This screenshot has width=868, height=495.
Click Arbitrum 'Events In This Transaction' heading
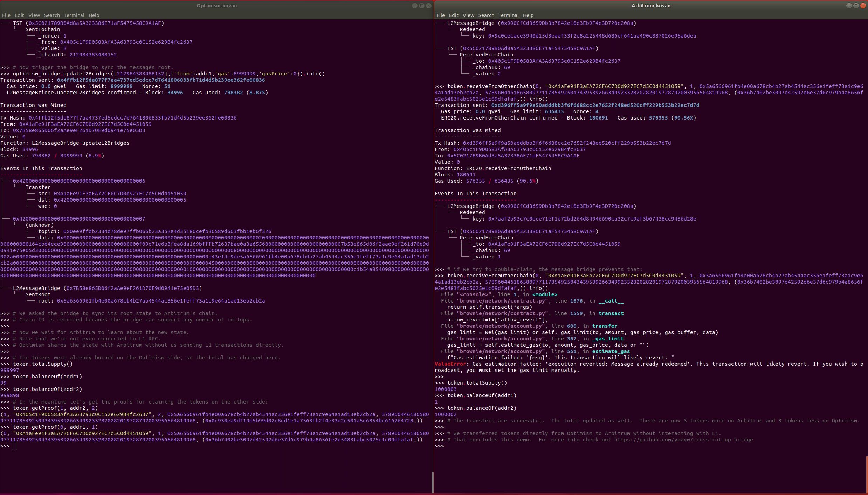coord(476,194)
